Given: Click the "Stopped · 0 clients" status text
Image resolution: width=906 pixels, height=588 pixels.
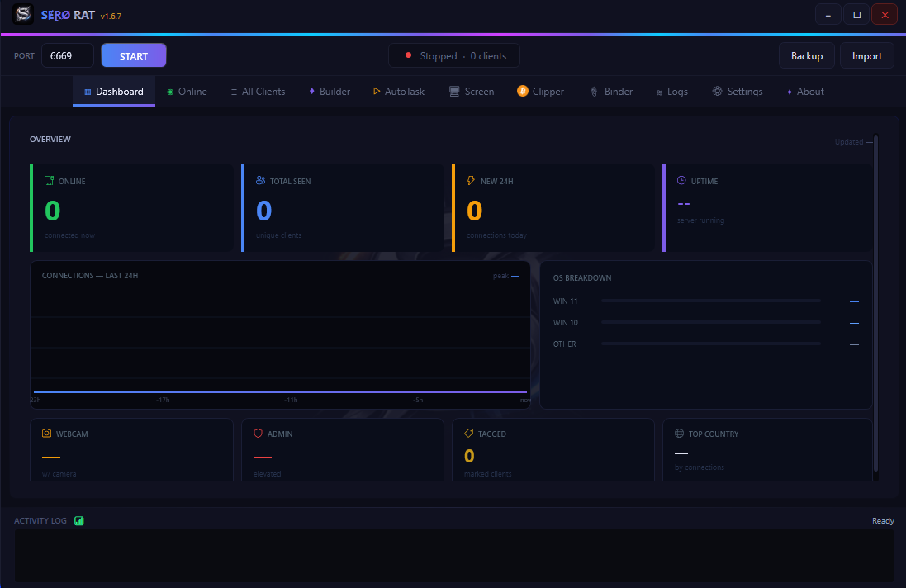Looking at the screenshot, I should point(462,56).
